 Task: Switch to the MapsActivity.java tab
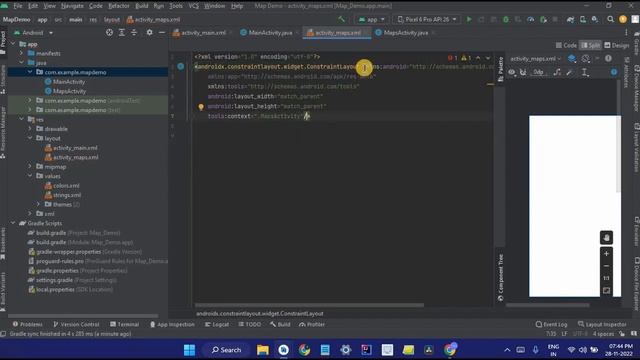pos(402,33)
